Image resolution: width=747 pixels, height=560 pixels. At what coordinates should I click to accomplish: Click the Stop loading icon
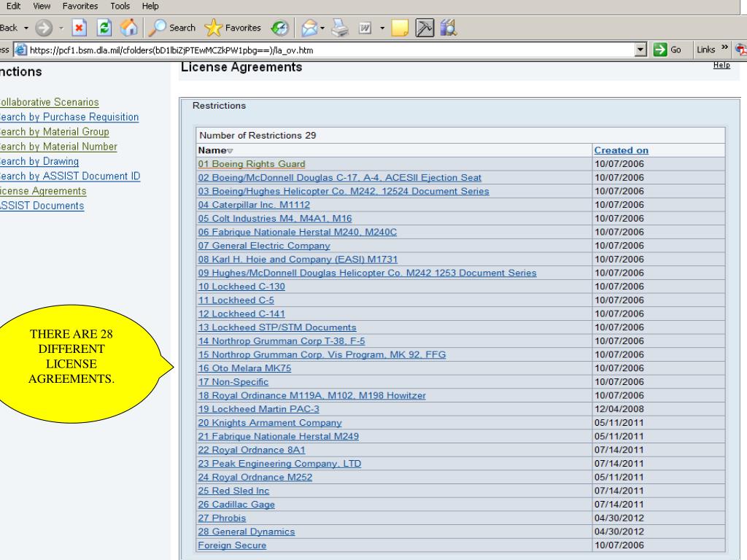tap(80, 28)
